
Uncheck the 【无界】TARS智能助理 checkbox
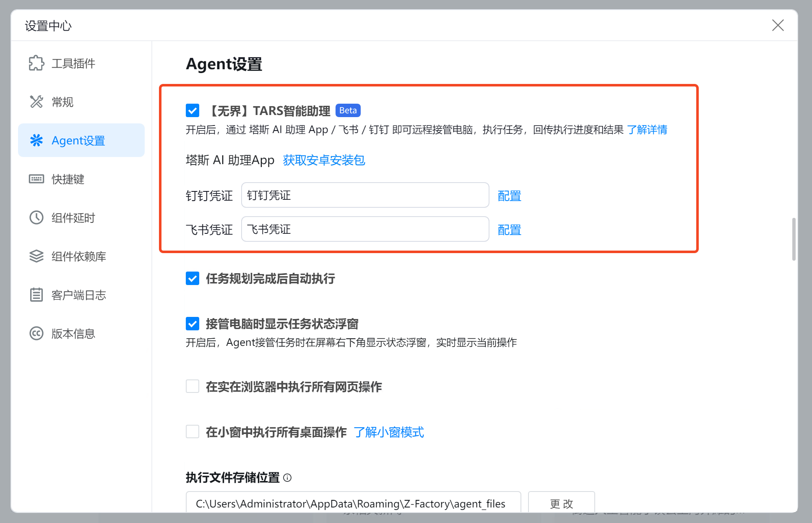[193, 110]
